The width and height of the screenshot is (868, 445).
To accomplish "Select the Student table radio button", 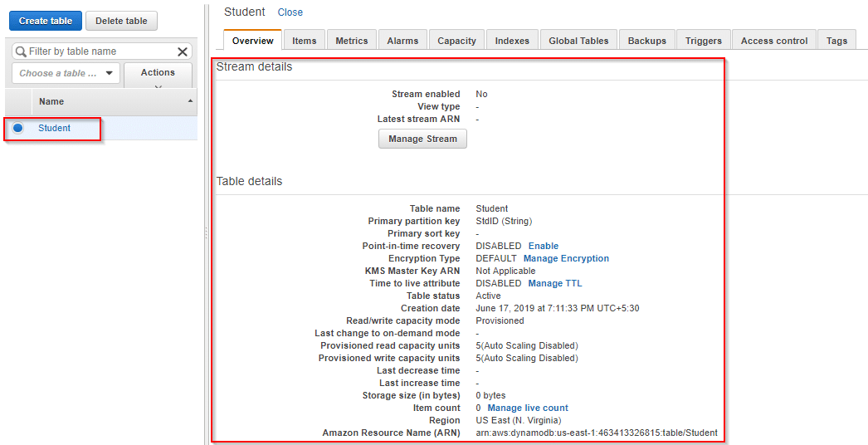I will [x=18, y=128].
